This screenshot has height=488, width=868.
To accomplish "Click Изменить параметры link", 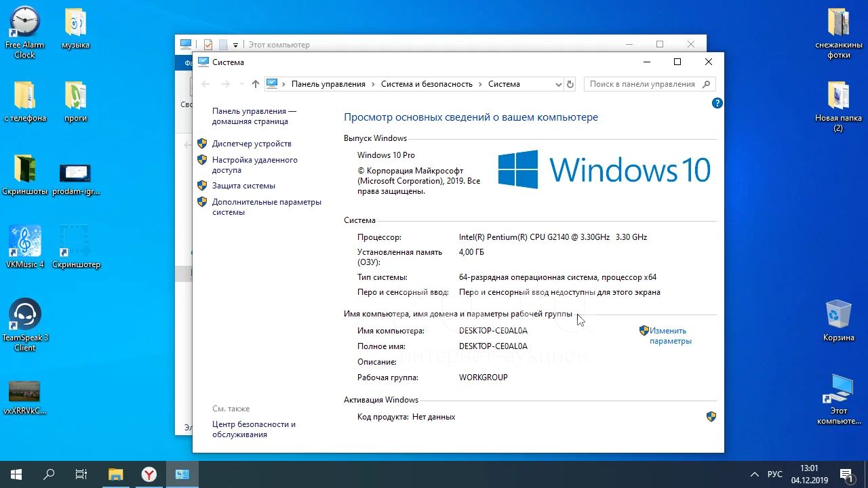I will point(670,335).
